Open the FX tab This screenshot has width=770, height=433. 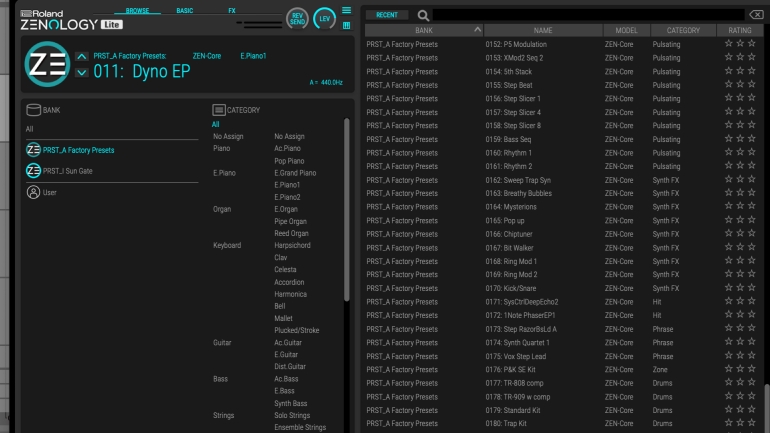[x=232, y=10]
